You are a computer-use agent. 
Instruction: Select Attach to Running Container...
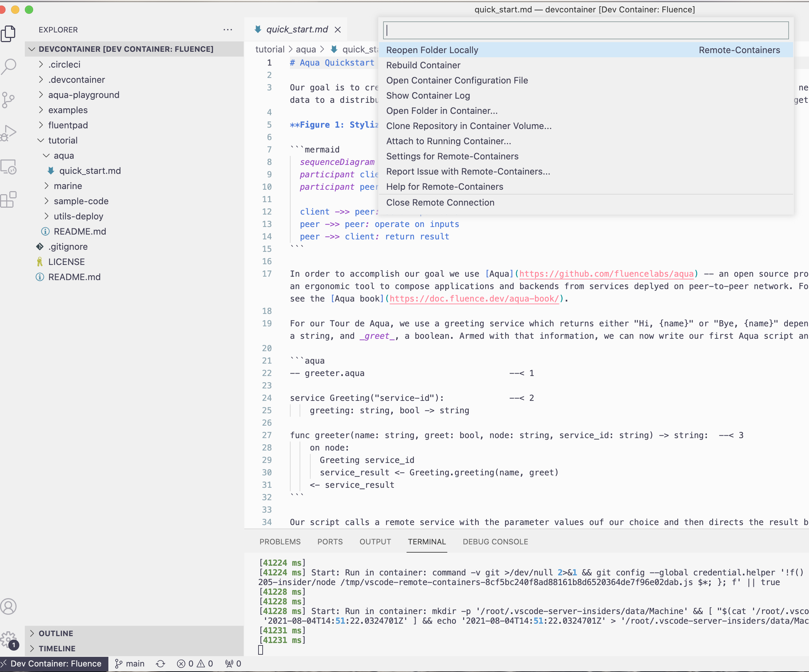(586, 141)
